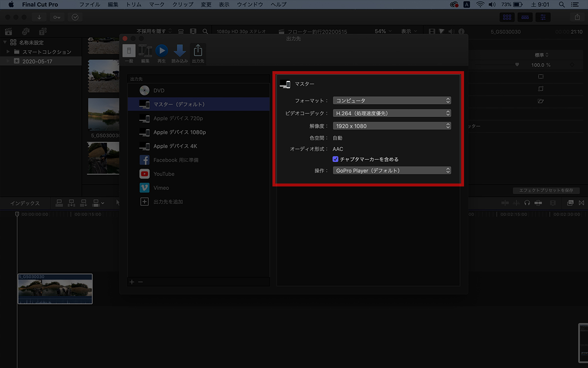This screenshot has height=368, width=588.
Task: Open the 読み込み (Import) preferences pane
Action: (x=180, y=53)
